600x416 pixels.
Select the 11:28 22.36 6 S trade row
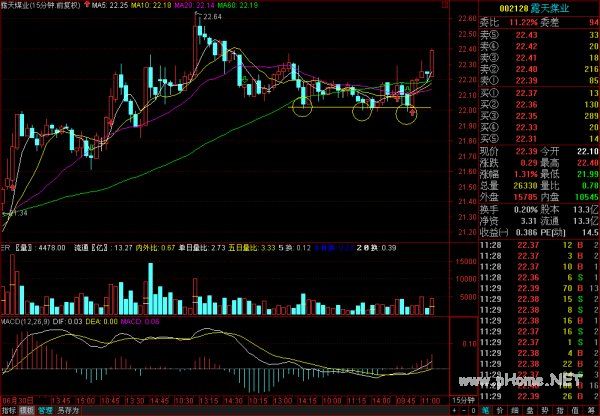pyautogui.click(x=539, y=277)
